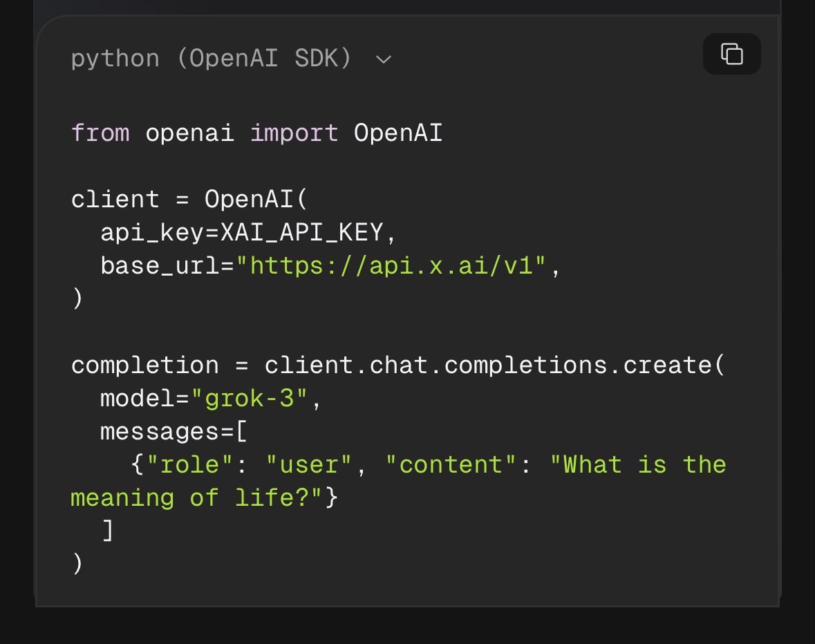Click the 'OpenAI(' constructor call

256,200
